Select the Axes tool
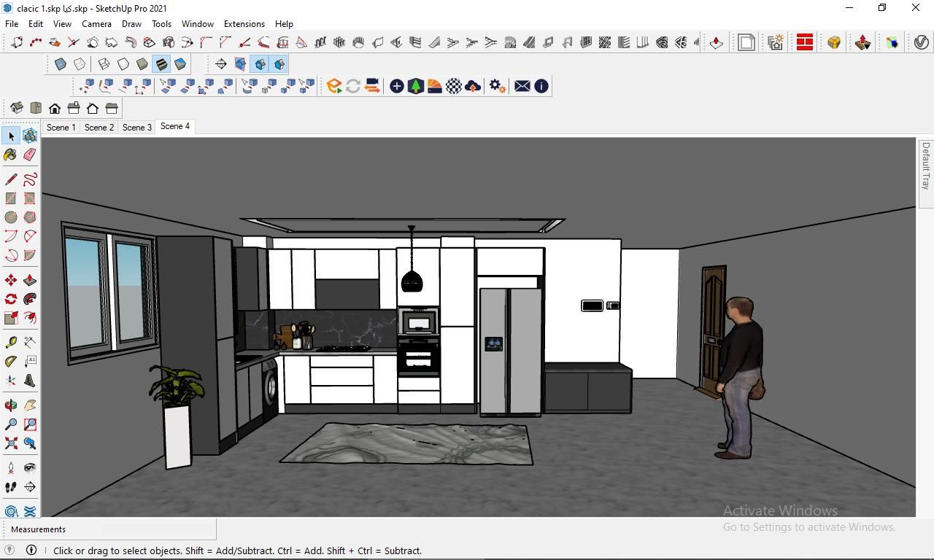The image size is (934, 560). click(11, 380)
